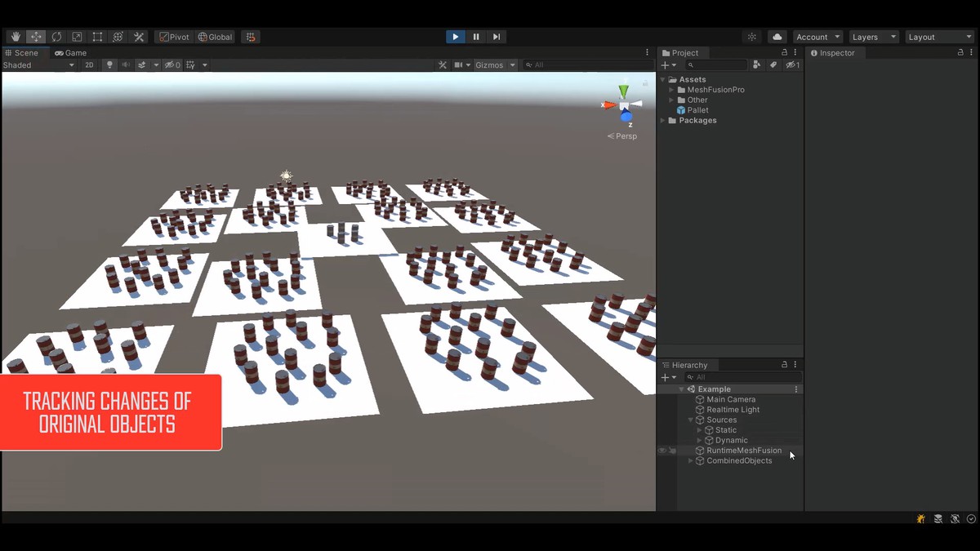980x551 pixels.
Task: Select the Transform tool
Action: (118, 37)
